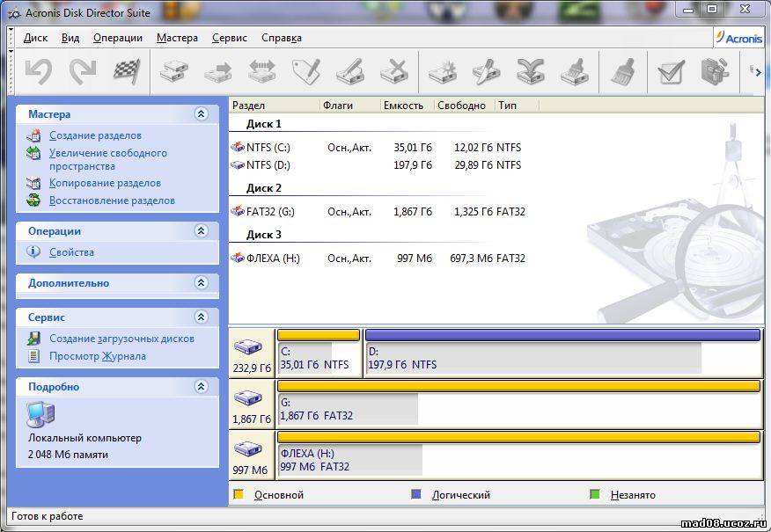Click the toolbox icon at the toolbar end
Image resolution: width=771 pixels, height=532 pixels.
click(x=715, y=72)
